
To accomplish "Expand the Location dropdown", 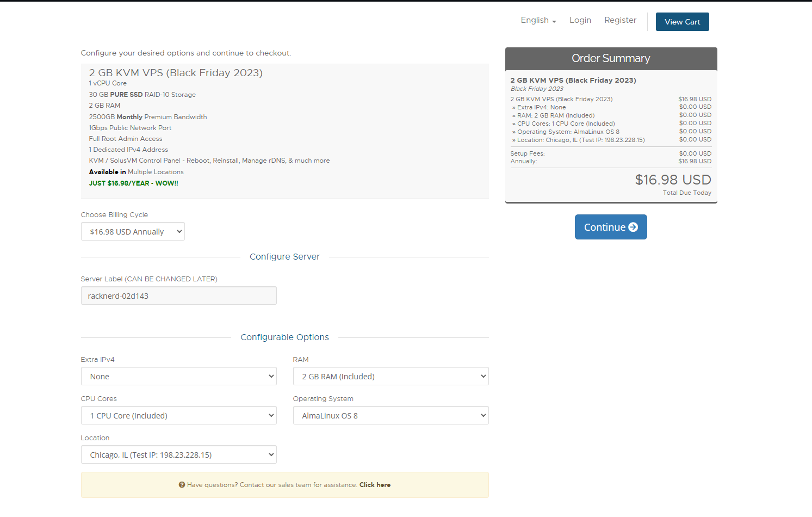I will pyautogui.click(x=178, y=455).
